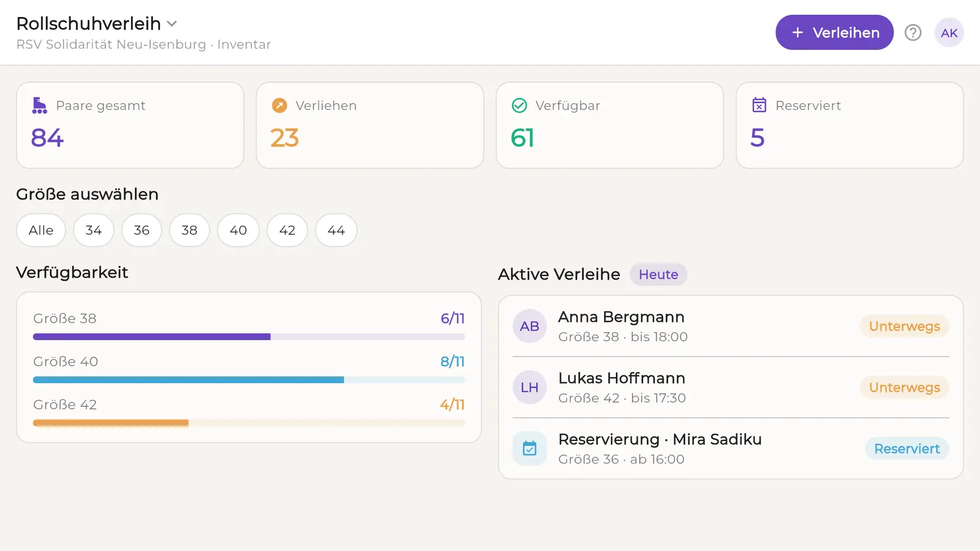The image size is (980, 551).
Task: Open the AK user avatar menu
Action: tap(949, 33)
